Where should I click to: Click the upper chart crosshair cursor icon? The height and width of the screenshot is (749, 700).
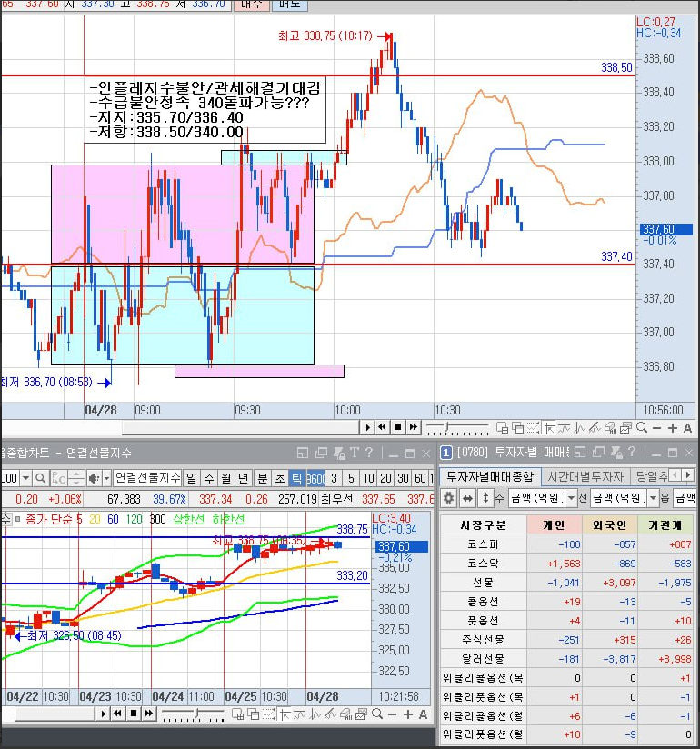point(549,428)
